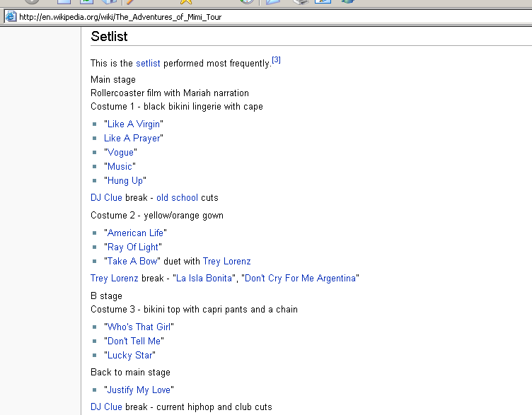
Task: Open the "Lucky Star" song link
Action: (130, 356)
